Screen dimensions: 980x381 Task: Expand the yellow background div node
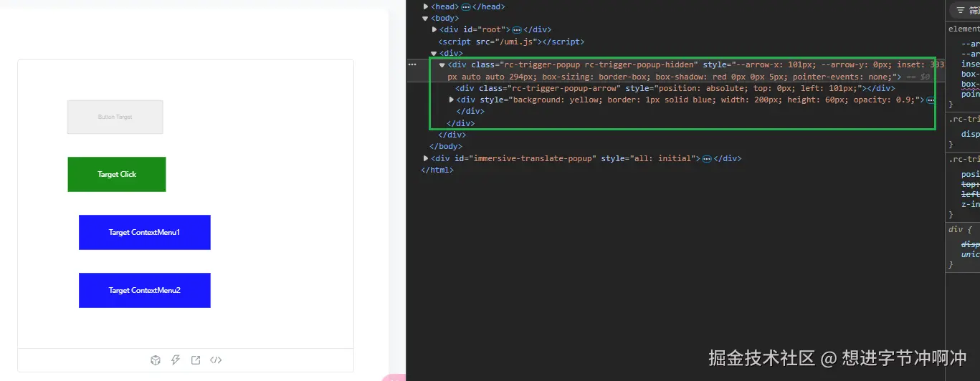tap(451, 100)
